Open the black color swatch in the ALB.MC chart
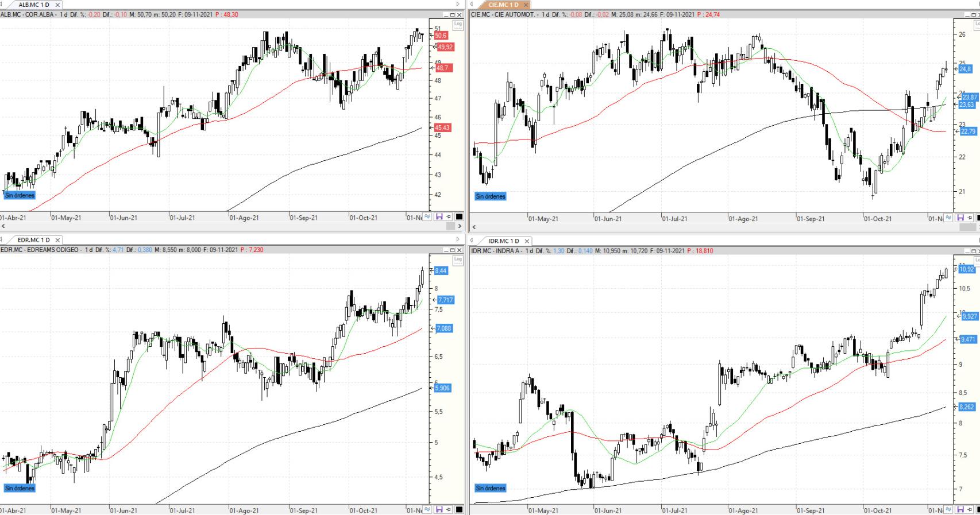 pyautogui.click(x=459, y=217)
